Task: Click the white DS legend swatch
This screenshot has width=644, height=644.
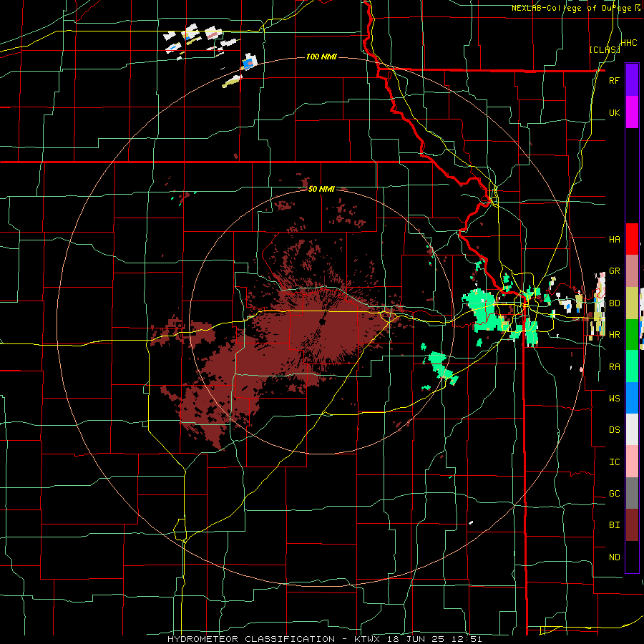Action: 632,429
